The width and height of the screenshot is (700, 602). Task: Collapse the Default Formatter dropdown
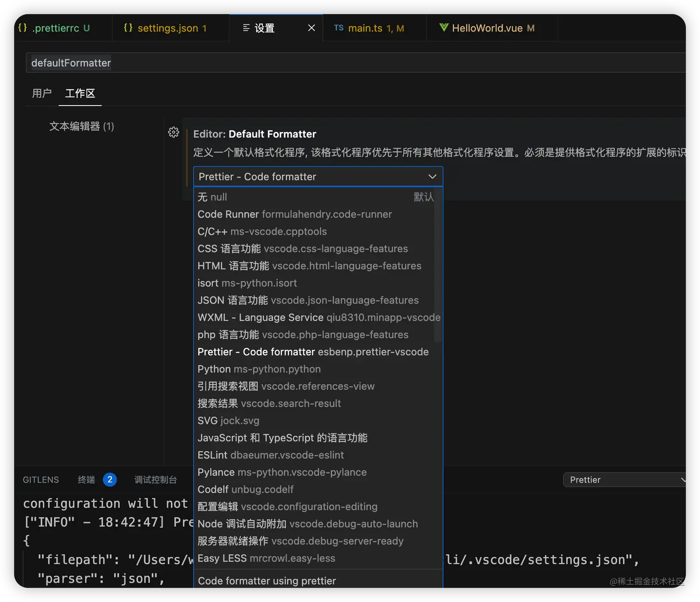pyautogui.click(x=318, y=176)
